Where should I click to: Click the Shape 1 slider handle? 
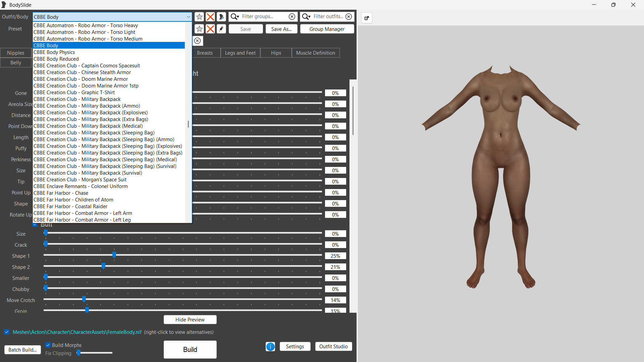(114, 255)
